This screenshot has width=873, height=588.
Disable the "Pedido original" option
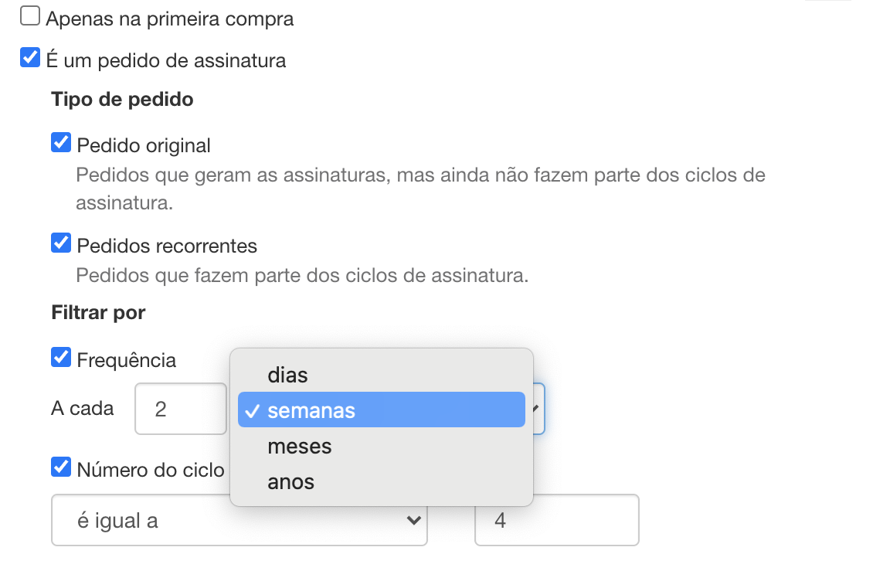(x=60, y=141)
